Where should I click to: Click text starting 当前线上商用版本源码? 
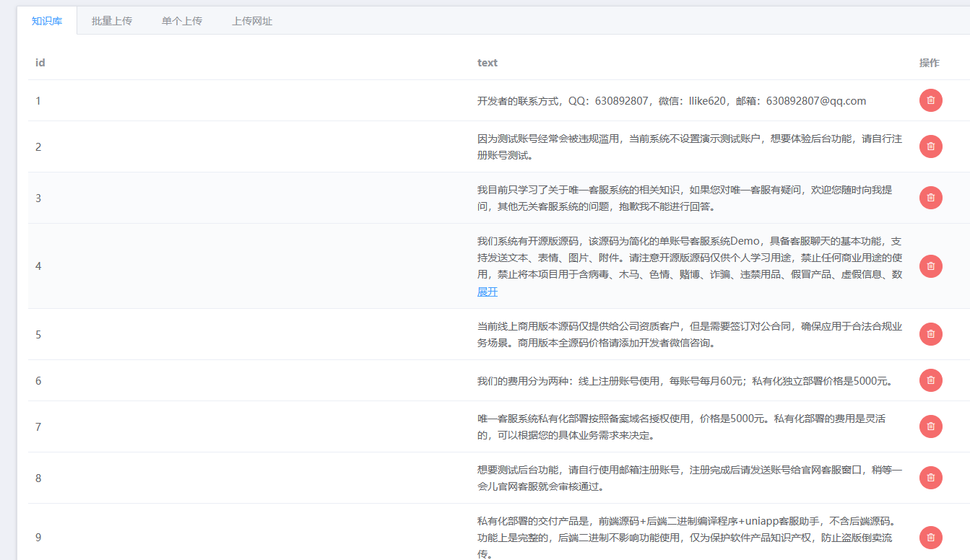pyautogui.click(x=690, y=334)
